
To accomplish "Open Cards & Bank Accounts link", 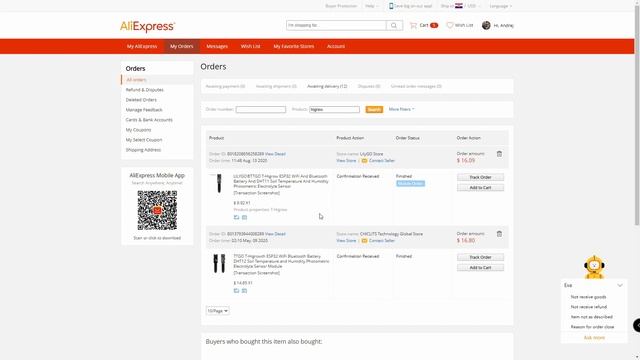I will click(149, 120).
